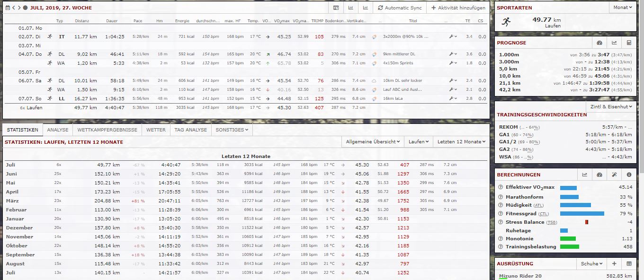Open the Sonstiges tab menu
Viewport: 644px width, 280px height.
coord(232,130)
